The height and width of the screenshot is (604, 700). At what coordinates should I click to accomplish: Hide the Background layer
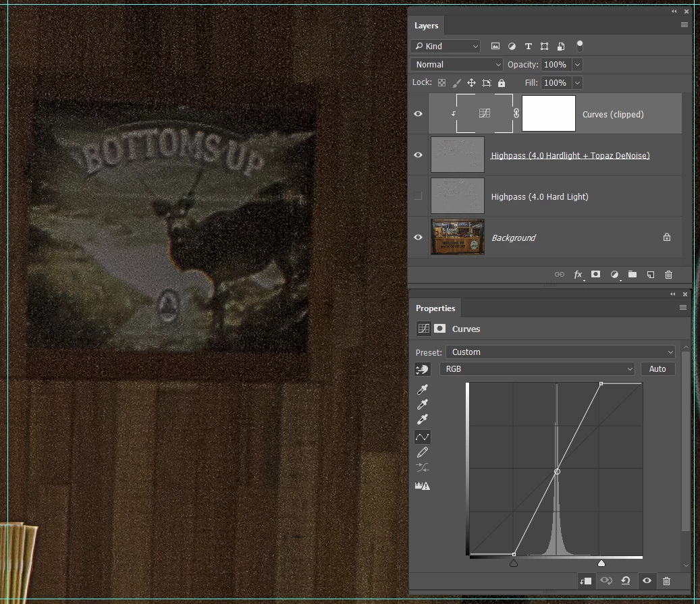[418, 237]
